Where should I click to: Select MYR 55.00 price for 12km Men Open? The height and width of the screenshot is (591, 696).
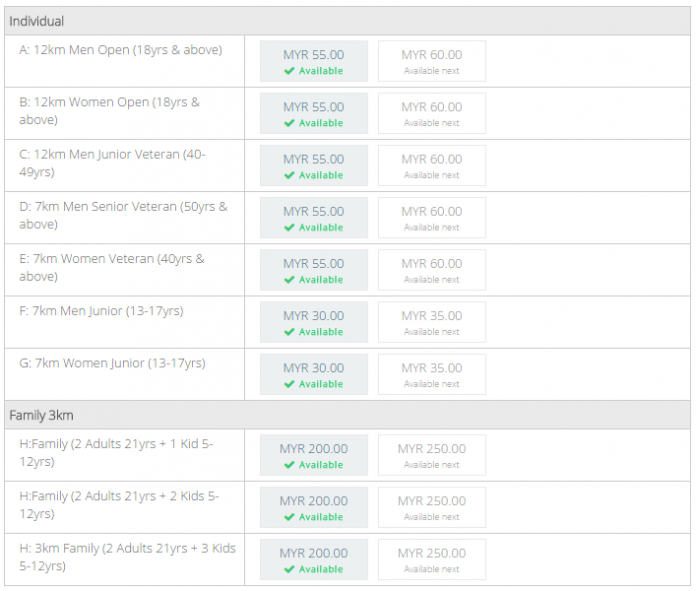click(313, 61)
